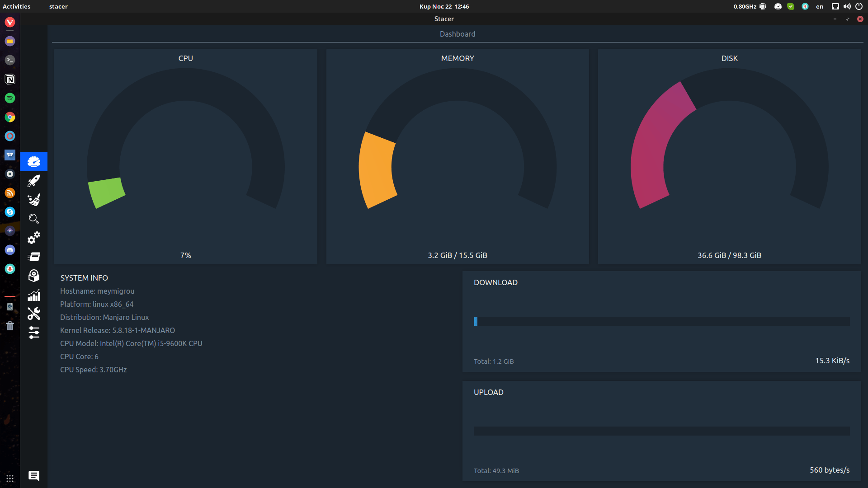
Task: Open Settings sliders icon in sidebar
Action: 34,333
